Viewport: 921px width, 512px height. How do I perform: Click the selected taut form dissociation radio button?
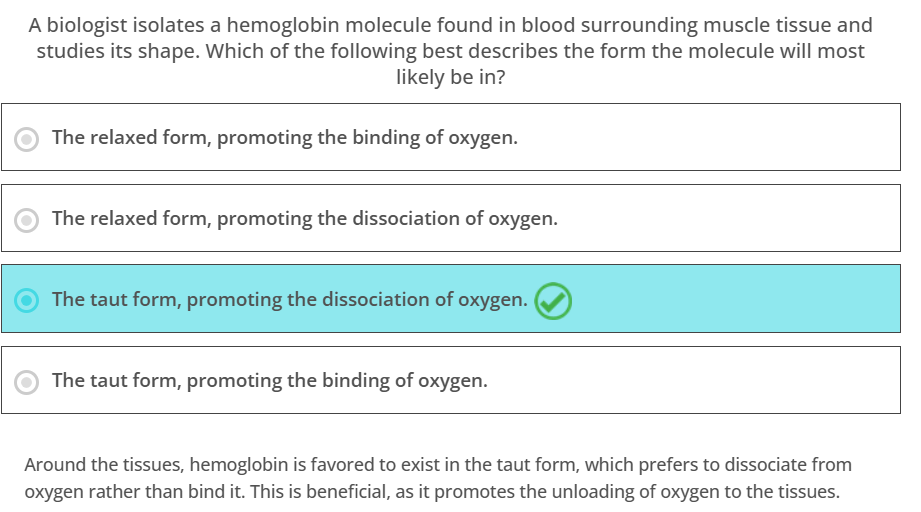click(26, 300)
